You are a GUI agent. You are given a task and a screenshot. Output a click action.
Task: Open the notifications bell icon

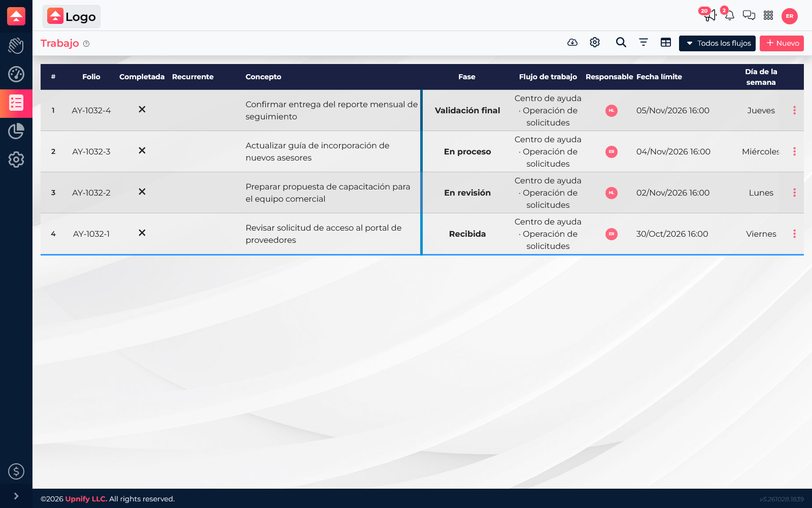coord(729,15)
